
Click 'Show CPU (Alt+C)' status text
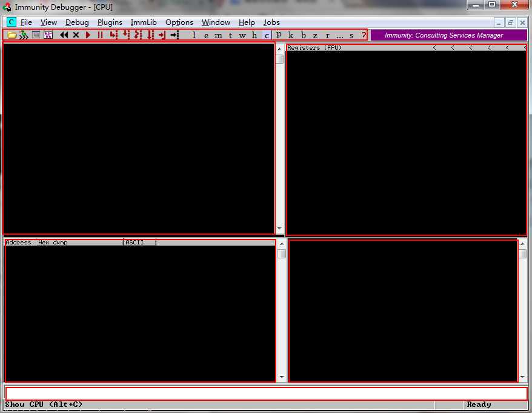click(x=44, y=405)
